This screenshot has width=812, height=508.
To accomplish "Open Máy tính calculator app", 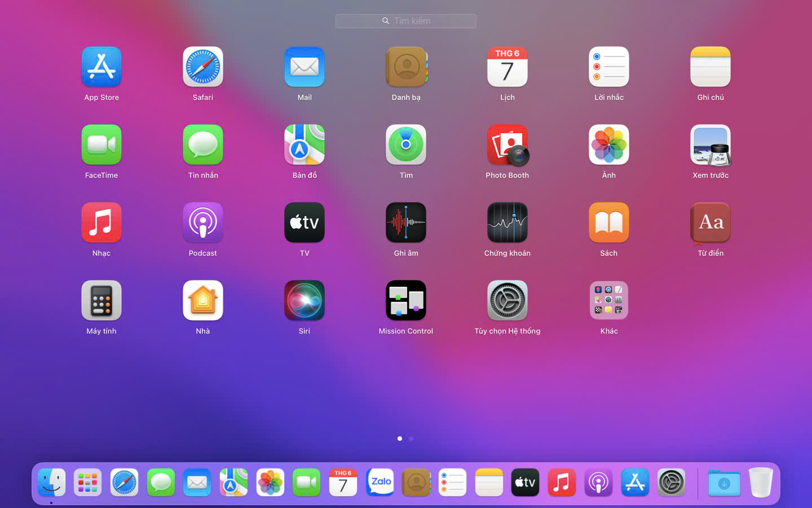I will click(x=101, y=301).
